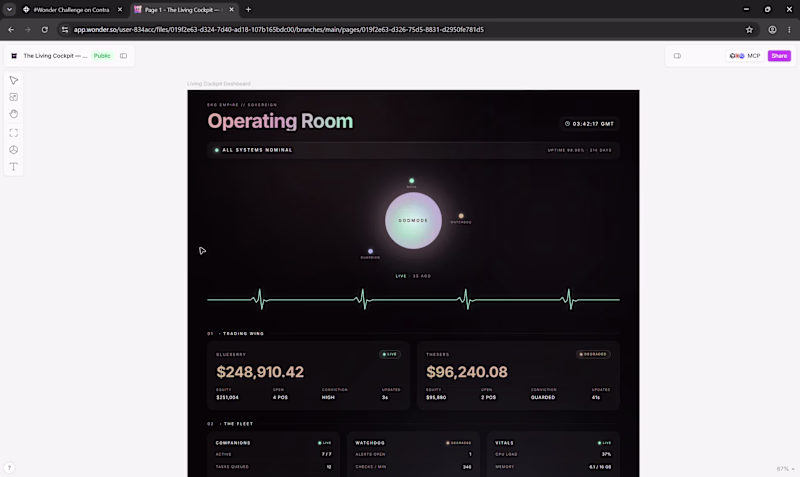Select the COMPANIONS card title
This screenshot has height=477, width=800.
(x=233, y=443)
